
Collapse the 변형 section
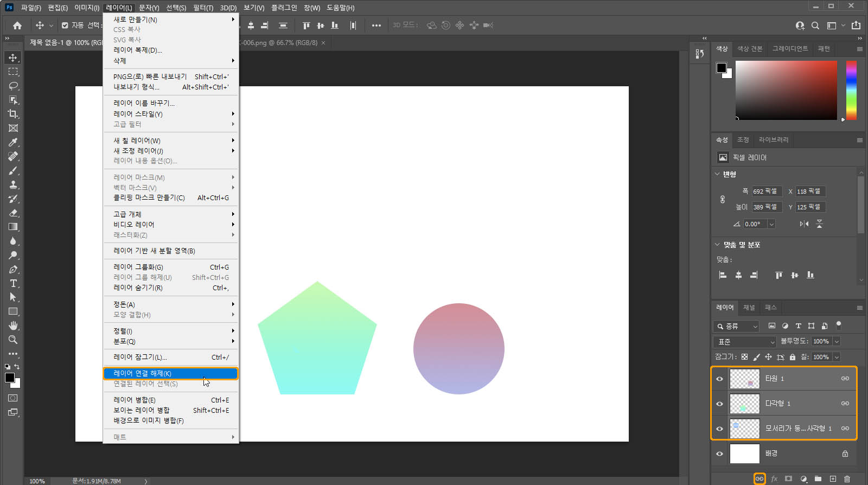coord(717,174)
